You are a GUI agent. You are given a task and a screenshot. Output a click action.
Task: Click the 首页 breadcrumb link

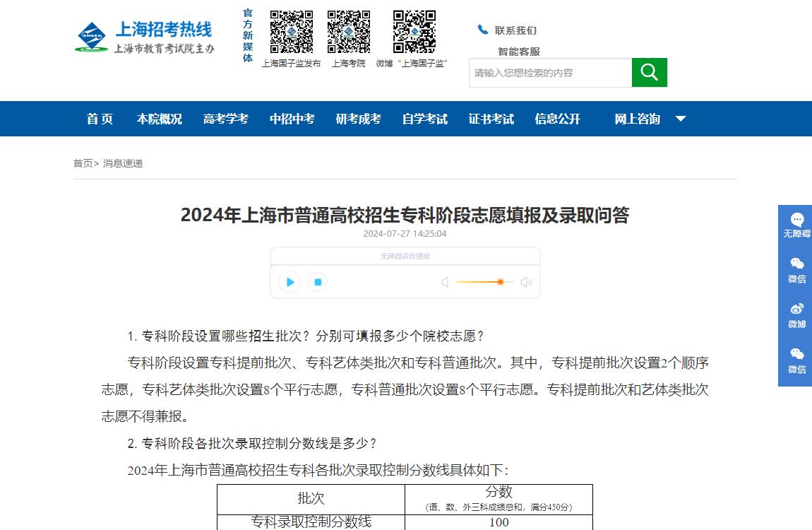[x=83, y=163]
